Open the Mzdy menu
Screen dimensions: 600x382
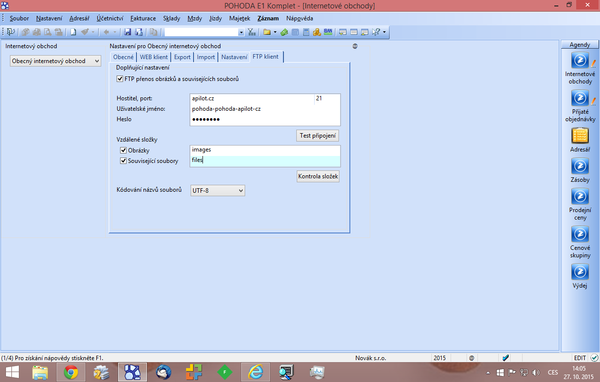click(x=194, y=18)
